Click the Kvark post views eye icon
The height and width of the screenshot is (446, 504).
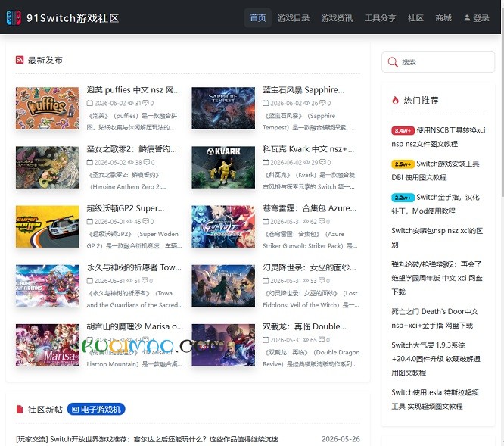coord(306,162)
